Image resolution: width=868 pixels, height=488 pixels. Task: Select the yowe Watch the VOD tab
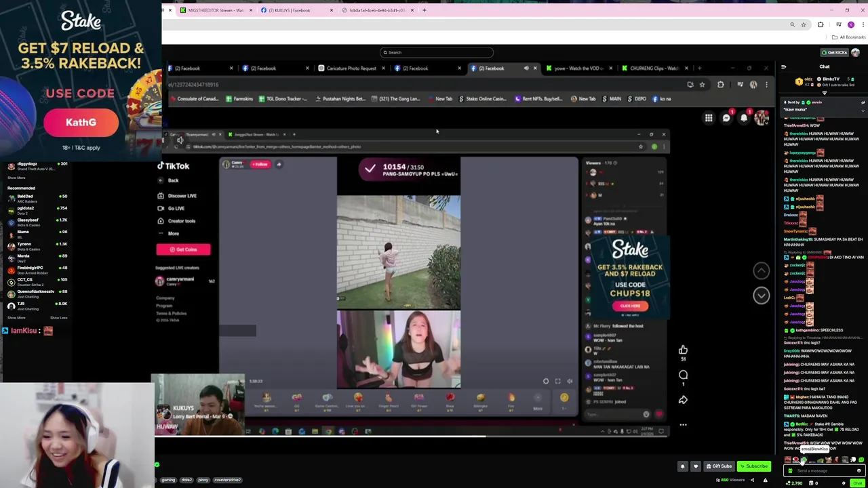pyautogui.click(x=577, y=68)
